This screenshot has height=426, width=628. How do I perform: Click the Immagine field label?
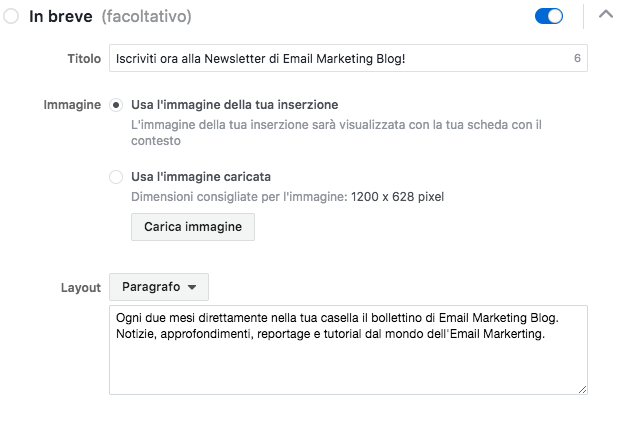pyautogui.click(x=72, y=105)
